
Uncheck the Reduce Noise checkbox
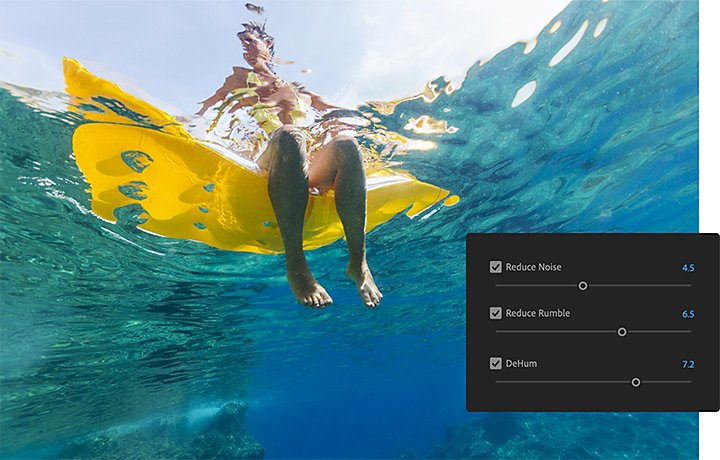tap(495, 267)
